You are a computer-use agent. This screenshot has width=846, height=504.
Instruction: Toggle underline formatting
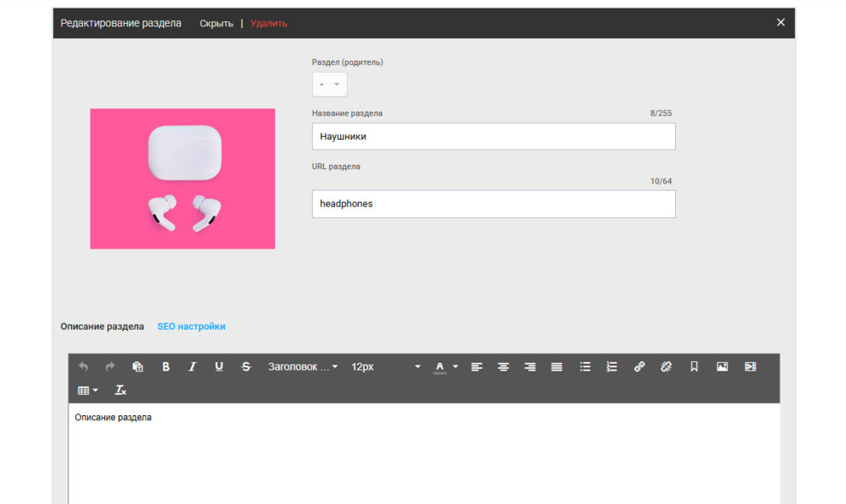(x=219, y=366)
